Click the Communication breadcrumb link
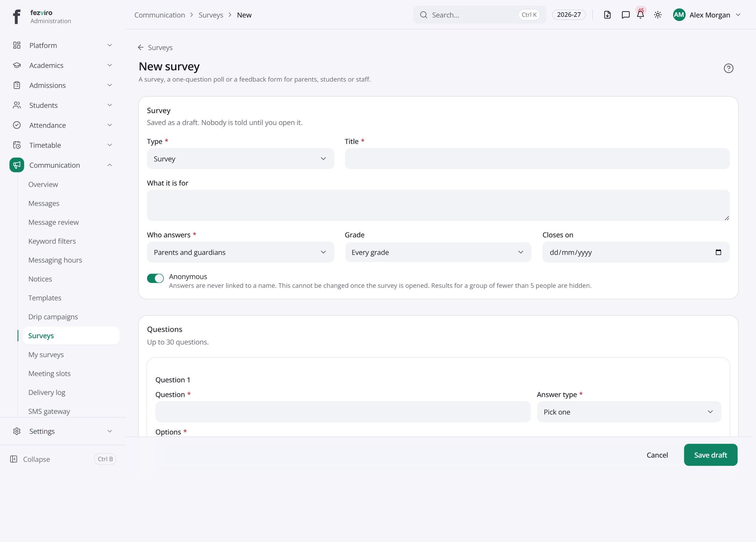Screen dimensions: 756x542 click(x=160, y=15)
